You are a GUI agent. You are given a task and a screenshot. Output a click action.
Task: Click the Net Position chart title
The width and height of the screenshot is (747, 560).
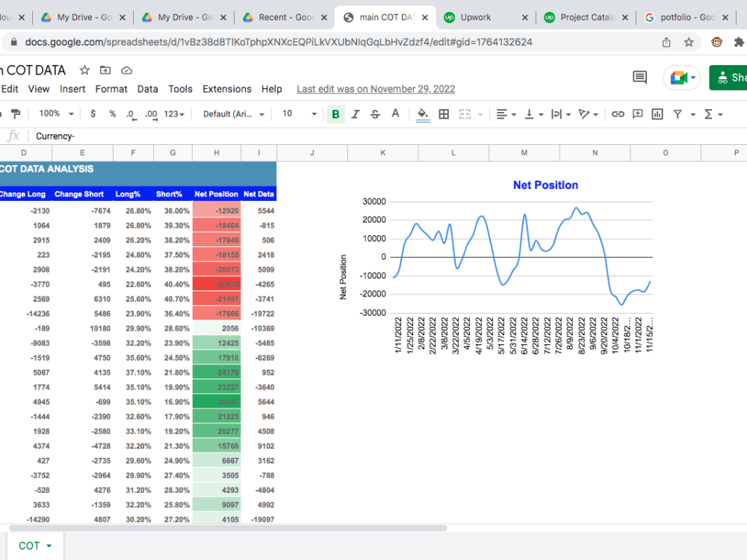tap(545, 185)
